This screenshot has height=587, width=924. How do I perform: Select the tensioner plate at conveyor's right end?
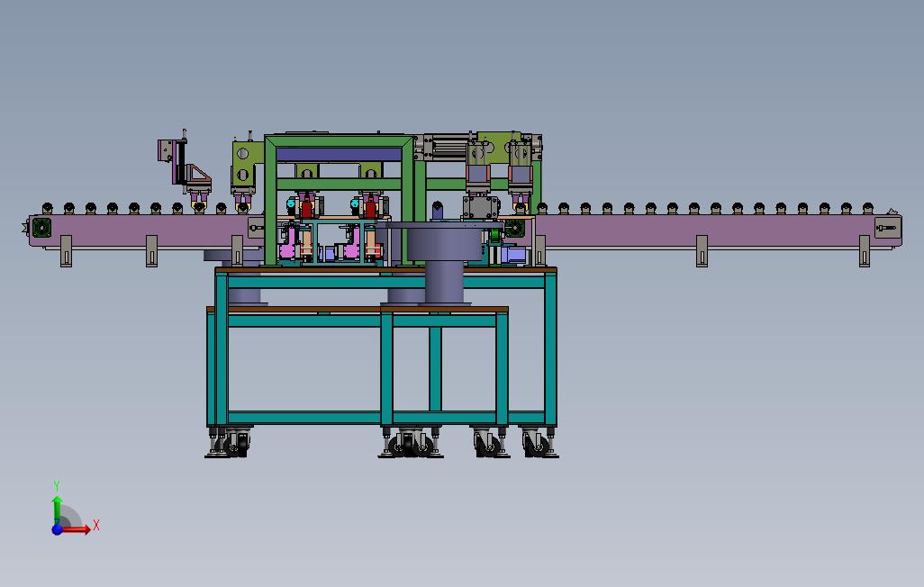[x=887, y=228]
